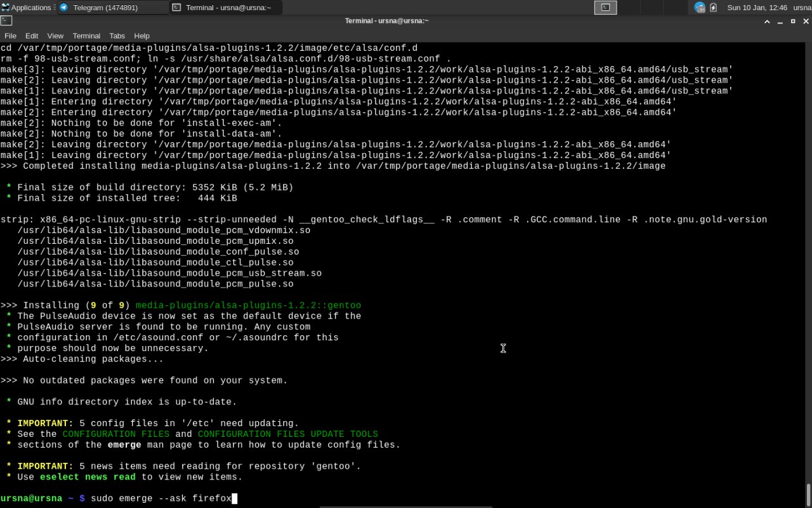The height and width of the screenshot is (508, 812).
Task: Open the Edit menu
Action: 32,36
